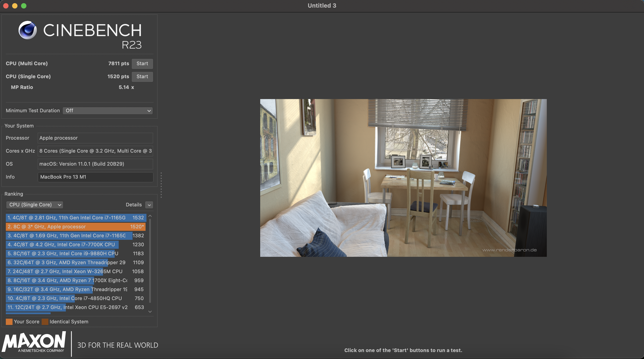Click the brown Identical System legend swatch
This screenshot has height=359, width=644.
45,322
